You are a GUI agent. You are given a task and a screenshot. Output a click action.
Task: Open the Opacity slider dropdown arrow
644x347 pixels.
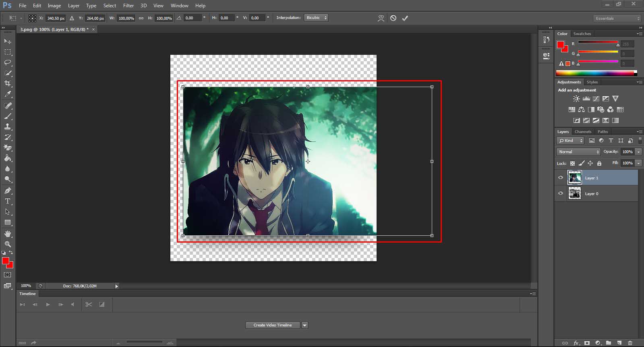638,152
